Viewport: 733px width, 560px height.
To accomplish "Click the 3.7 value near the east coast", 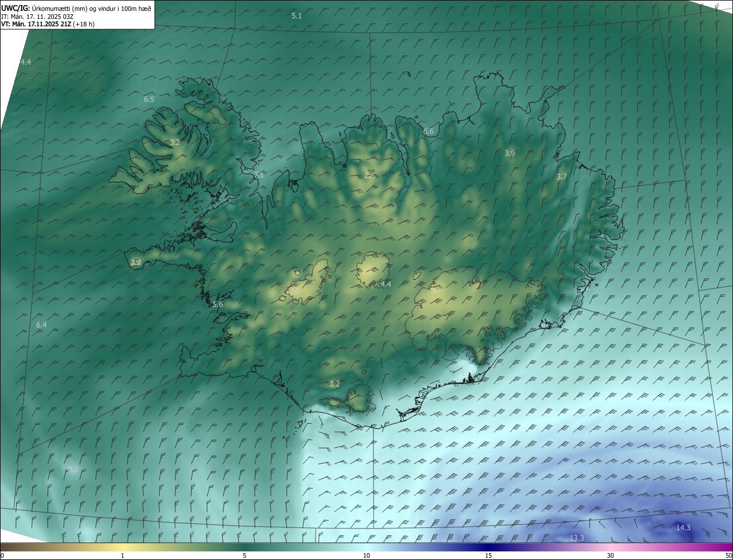I will tap(561, 177).
